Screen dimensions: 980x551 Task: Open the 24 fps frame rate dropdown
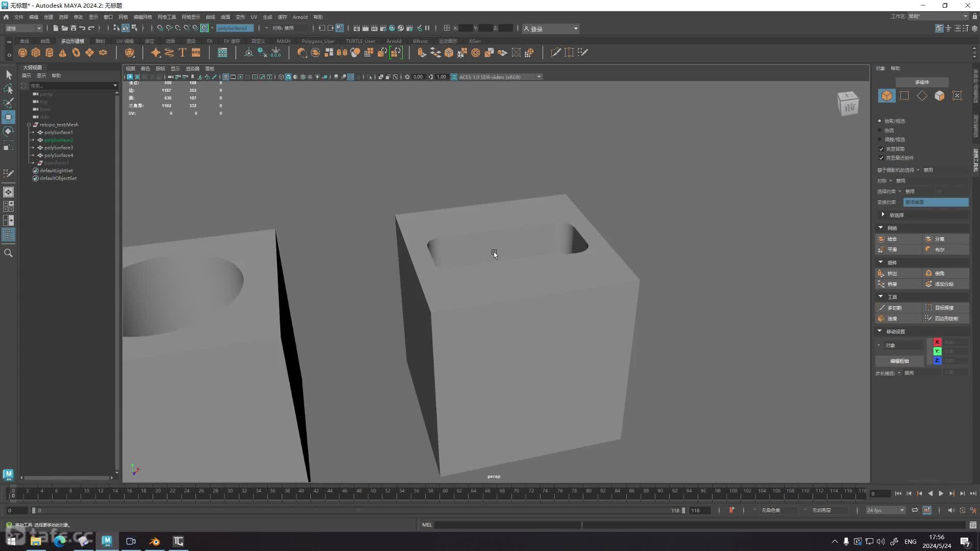point(885,510)
